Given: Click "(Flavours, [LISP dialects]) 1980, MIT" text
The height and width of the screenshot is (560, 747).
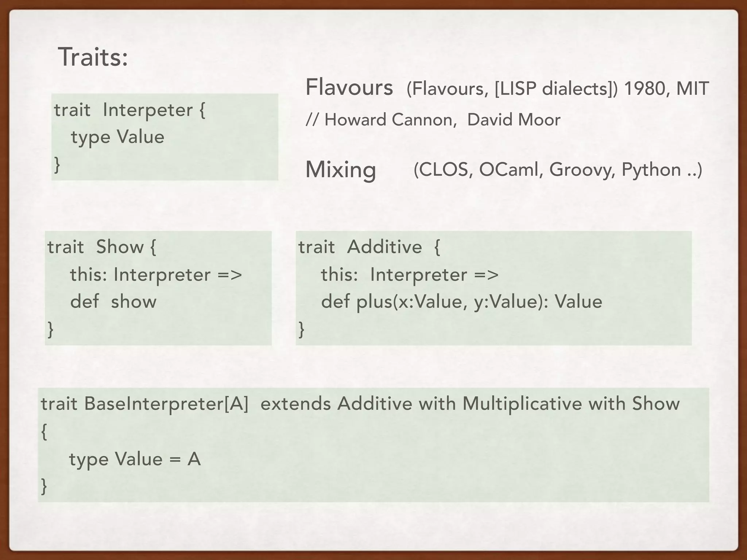Looking at the screenshot, I should pyautogui.click(x=557, y=89).
